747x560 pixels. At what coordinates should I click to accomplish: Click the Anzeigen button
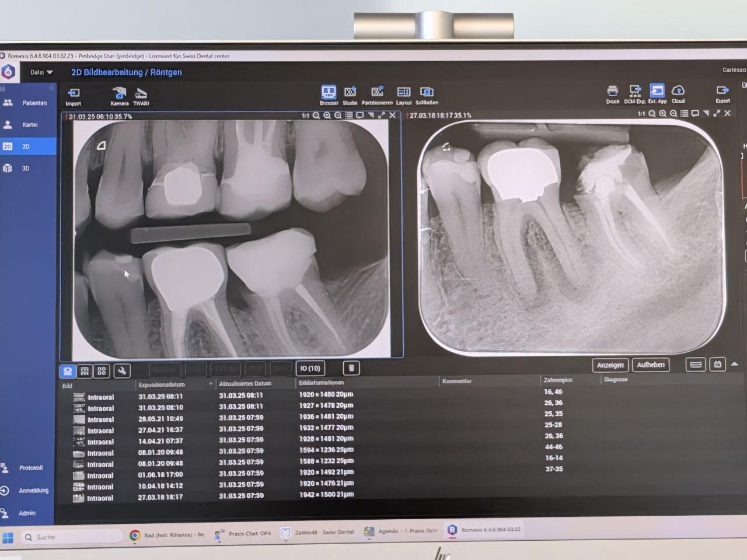(610, 365)
